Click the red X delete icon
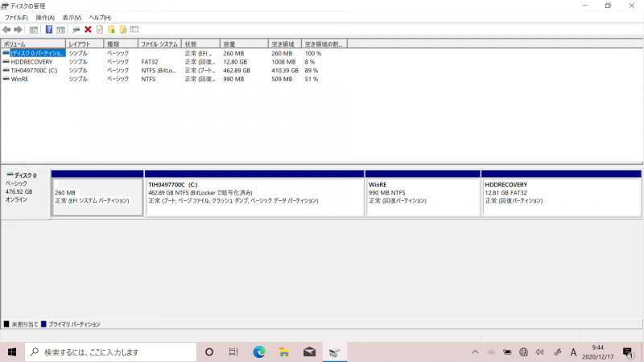 click(x=88, y=30)
